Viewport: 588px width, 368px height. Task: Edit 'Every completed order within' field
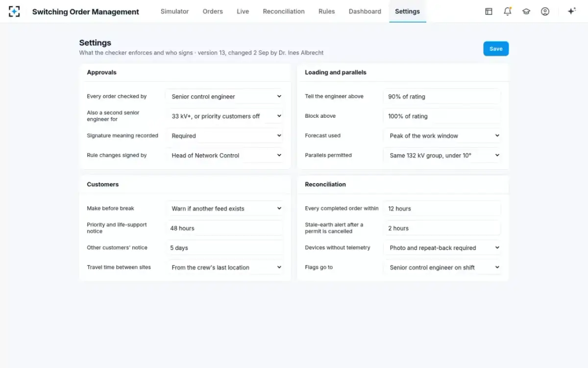click(x=442, y=209)
